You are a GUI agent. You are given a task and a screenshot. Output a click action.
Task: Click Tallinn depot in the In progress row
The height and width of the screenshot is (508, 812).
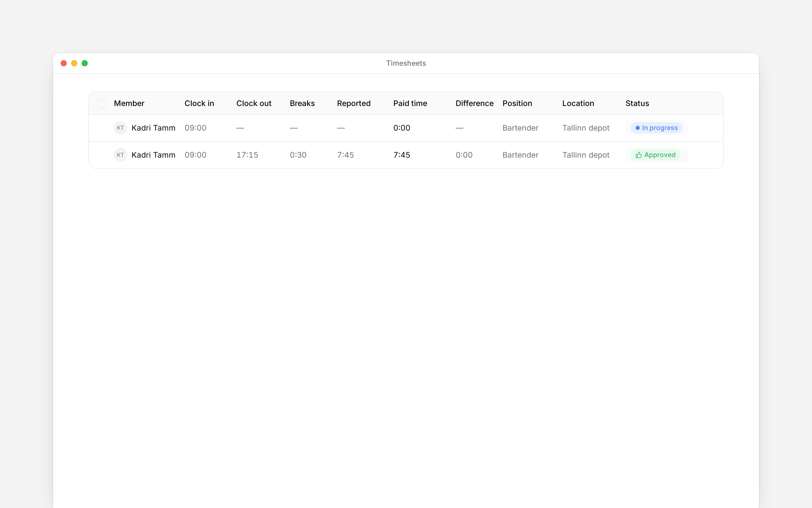click(x=586, y=128)
